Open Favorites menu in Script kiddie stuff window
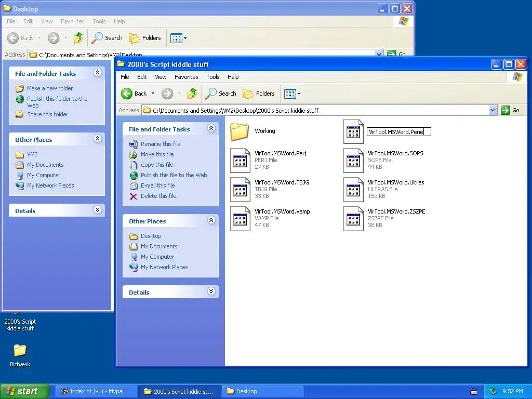Screen dimensions: 532x399 click(187, 77)
